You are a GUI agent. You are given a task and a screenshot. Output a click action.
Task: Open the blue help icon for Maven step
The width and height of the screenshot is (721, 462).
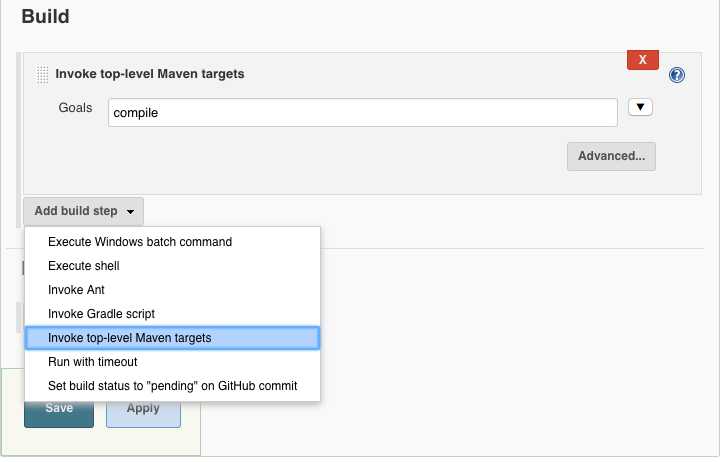(676, 75)
